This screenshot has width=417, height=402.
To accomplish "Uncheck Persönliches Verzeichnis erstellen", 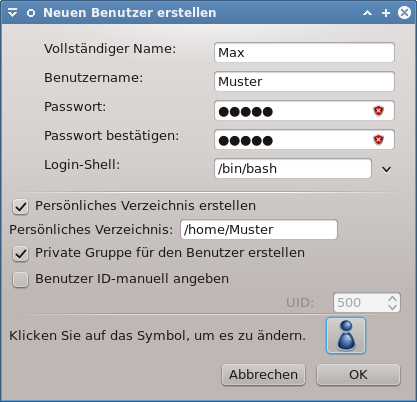I will pos(20,207).
